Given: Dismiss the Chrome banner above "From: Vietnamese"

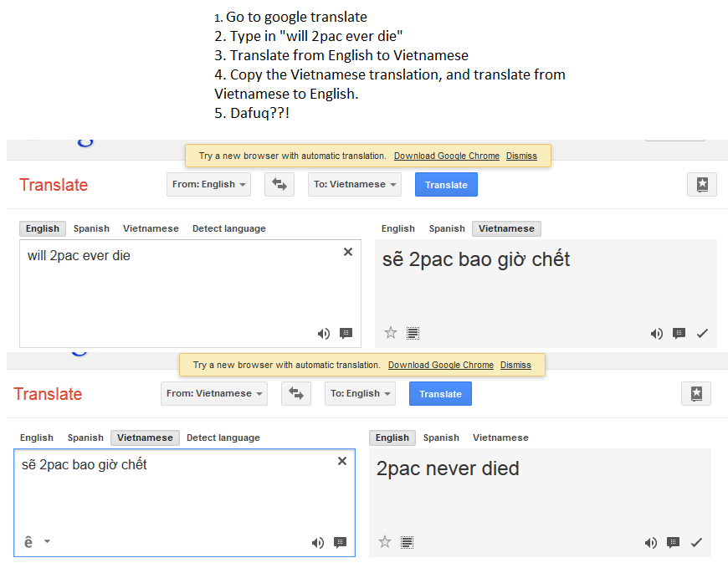Looking at the screenshot, I should pos(515,365).
